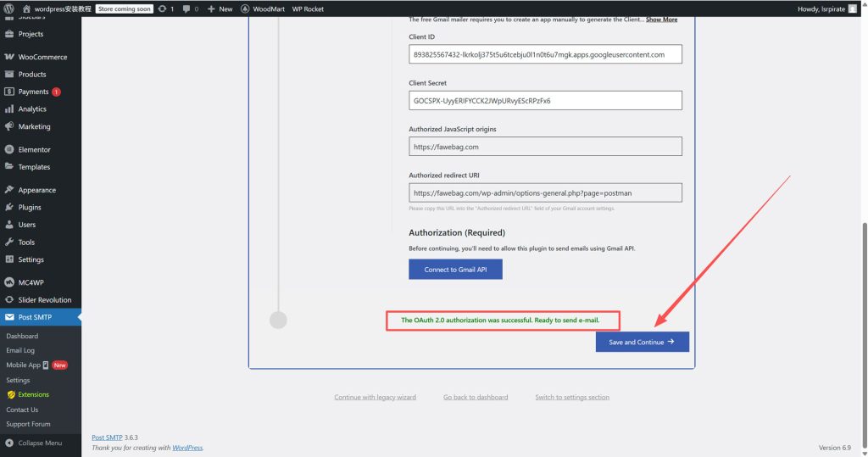Open the Plugins menu item

click(30, 207)
